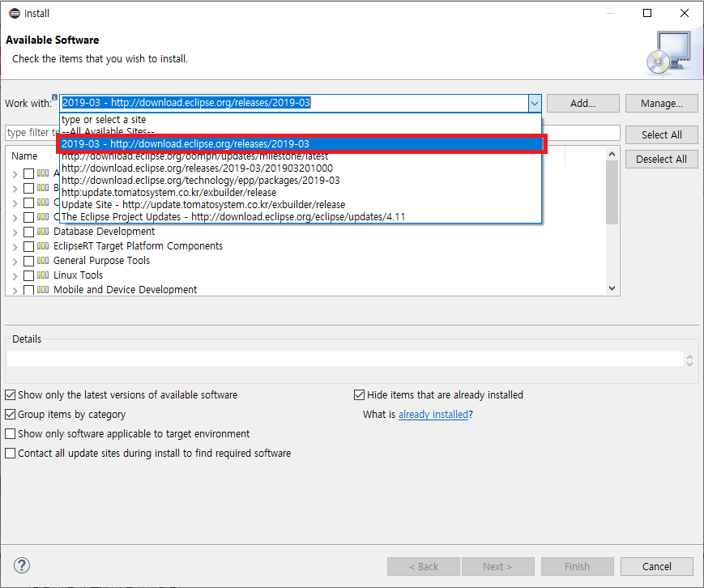Click the category icon beside Linux Tools
704x588 pixels.
43,275
